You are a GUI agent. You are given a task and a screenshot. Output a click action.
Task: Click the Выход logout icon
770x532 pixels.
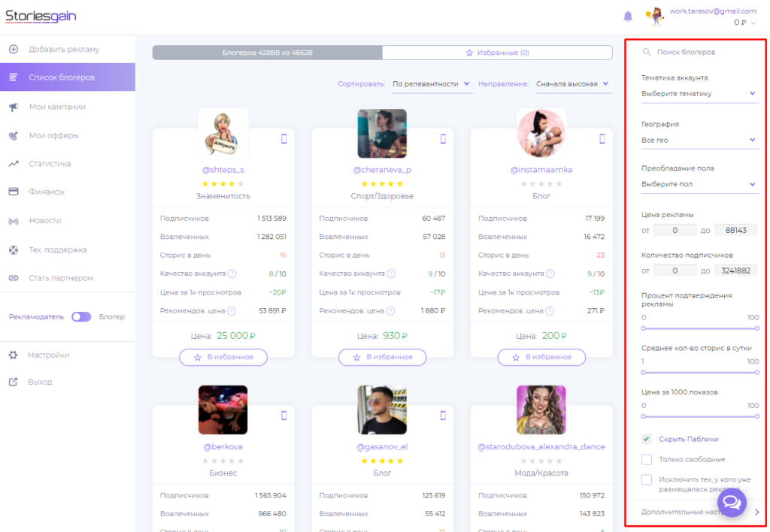14,382
